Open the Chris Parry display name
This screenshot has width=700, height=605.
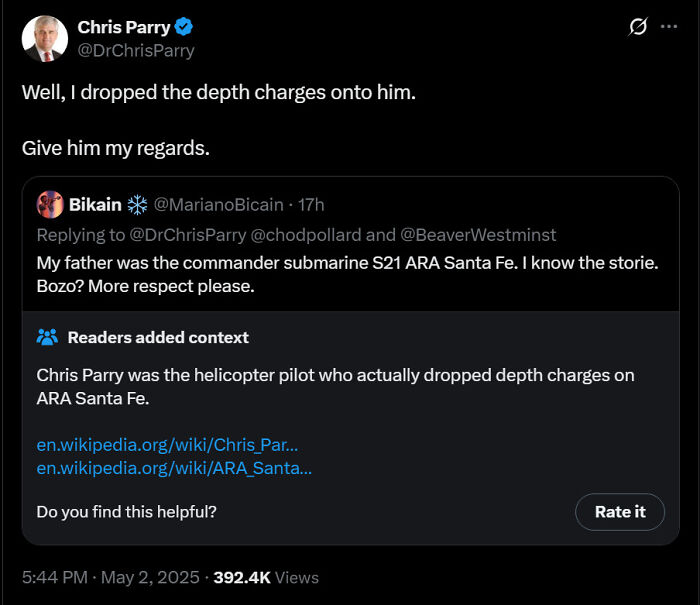point(124,28)
